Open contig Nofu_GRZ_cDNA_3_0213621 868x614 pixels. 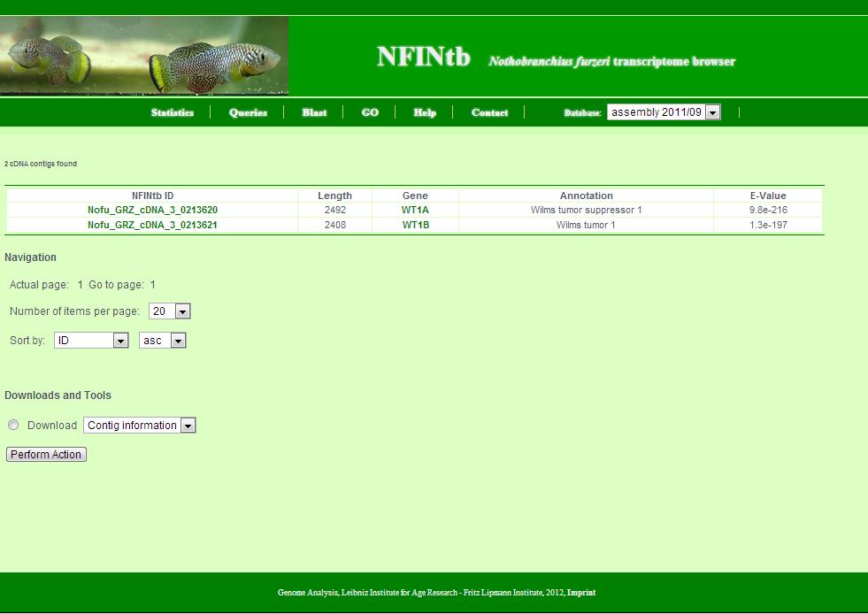click(152, 225)
